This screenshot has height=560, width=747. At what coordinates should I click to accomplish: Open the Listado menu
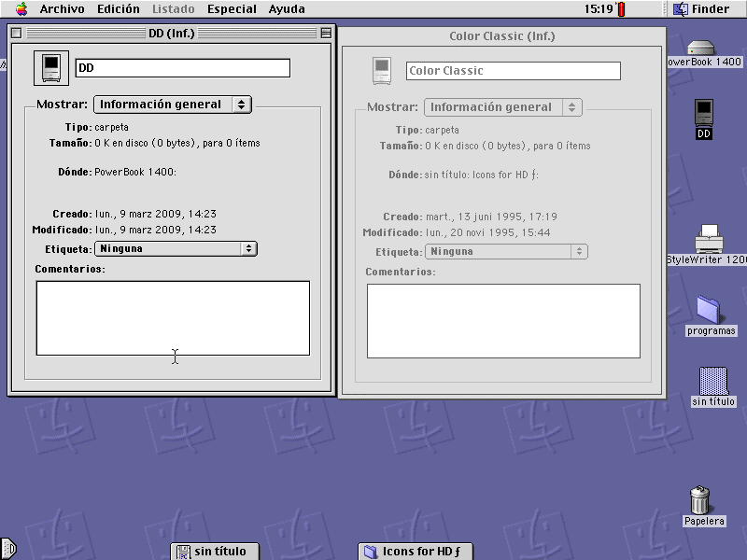[174, 8]
